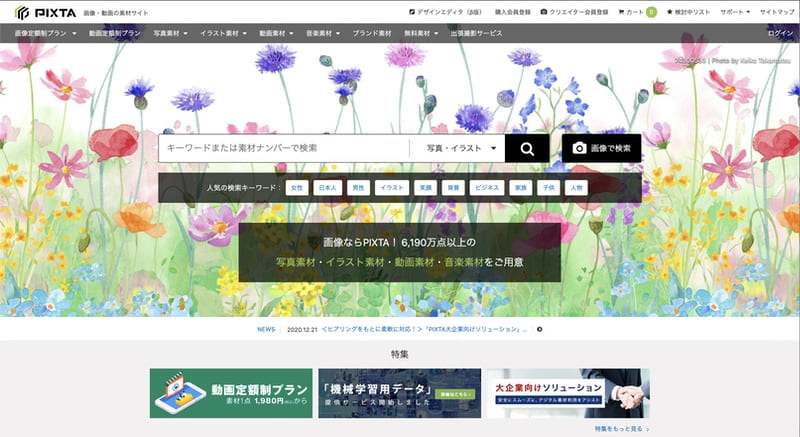Image resolution: width=800 pixels, height=437 pixels.
Task: Select popular keyword 笑顔
Action: point(426,188)
